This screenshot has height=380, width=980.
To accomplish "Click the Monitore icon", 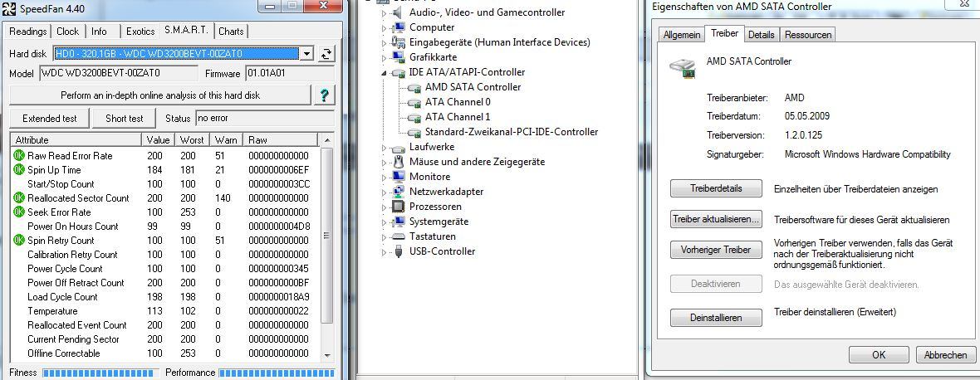I will coord(398,177).
